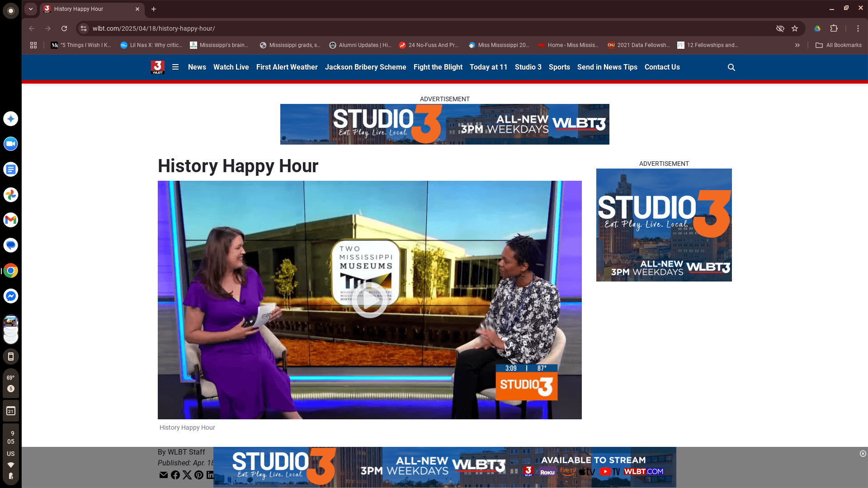Open the calendar date indicator on shelf
Viewport: 868px width, 488px height.
pos(11,411)
